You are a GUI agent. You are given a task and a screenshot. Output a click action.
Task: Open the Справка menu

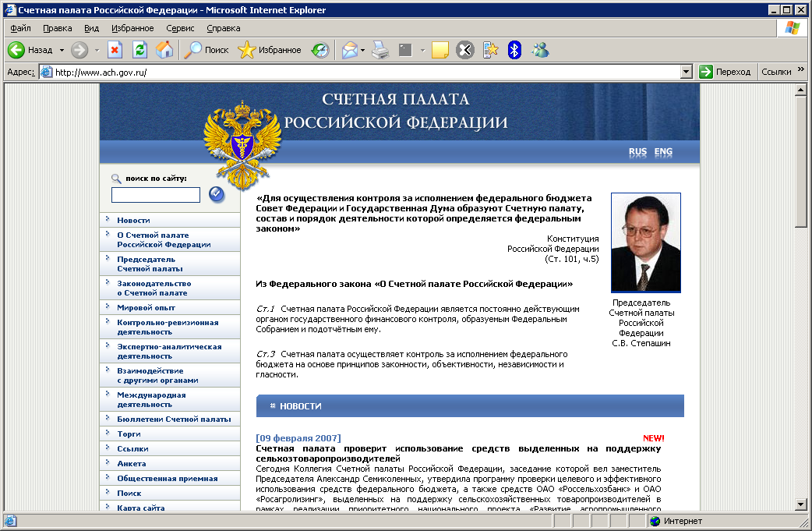[223, 28]
